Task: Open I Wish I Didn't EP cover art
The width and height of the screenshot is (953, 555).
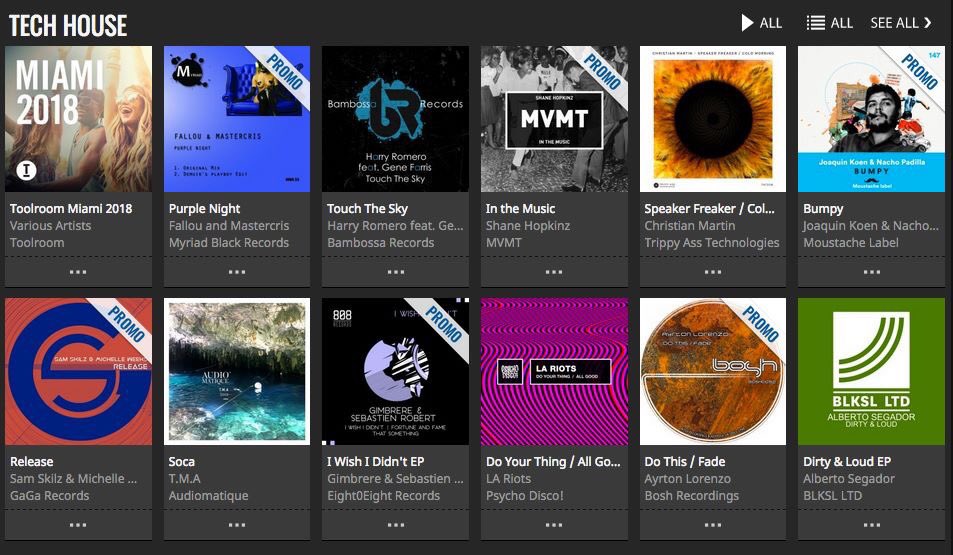Action: [x=396, y=371]
